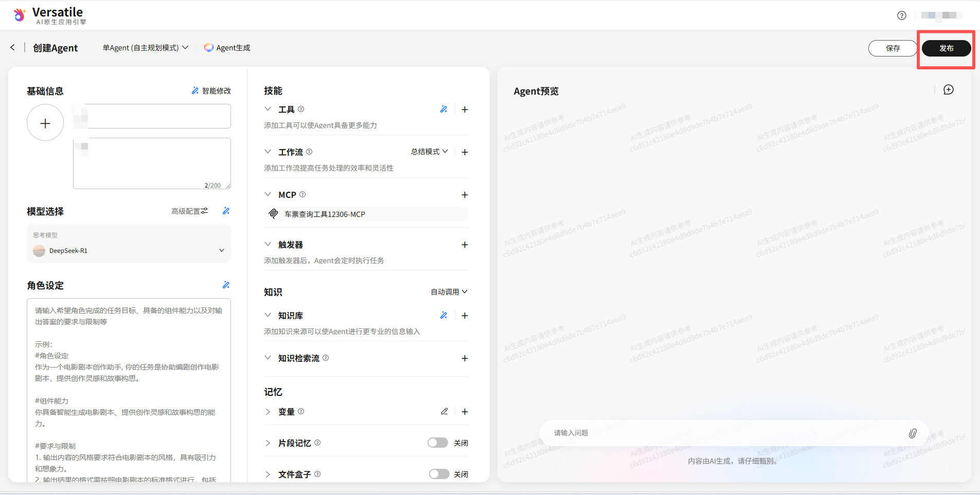Click the help icon next to 工具

click(301, 109)
